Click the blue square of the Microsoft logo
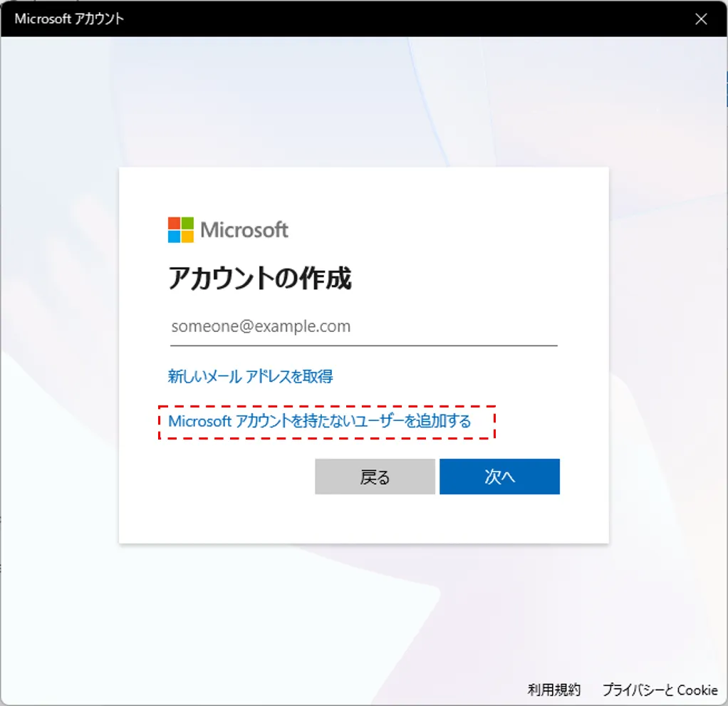 tap(174, 237)
